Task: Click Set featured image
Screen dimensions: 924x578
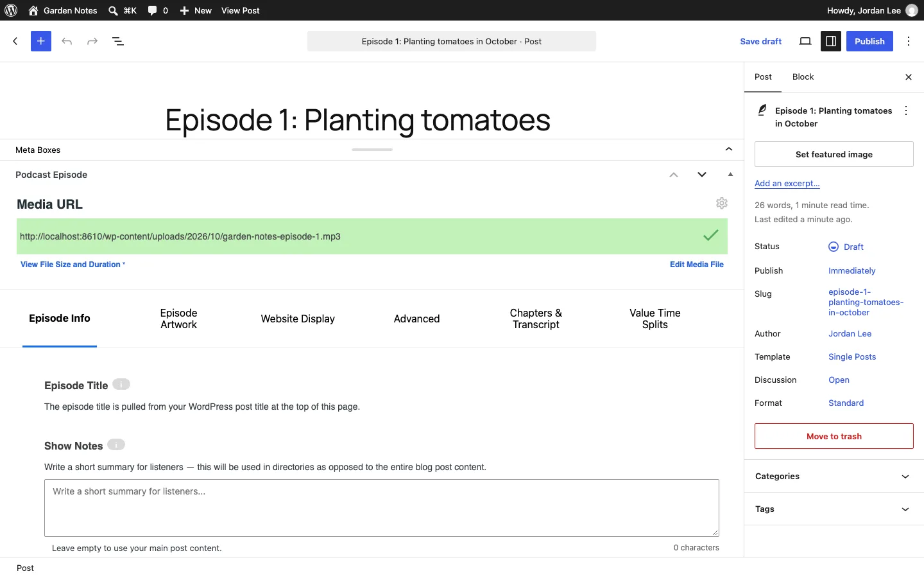Action: click(x=834, y=154)
